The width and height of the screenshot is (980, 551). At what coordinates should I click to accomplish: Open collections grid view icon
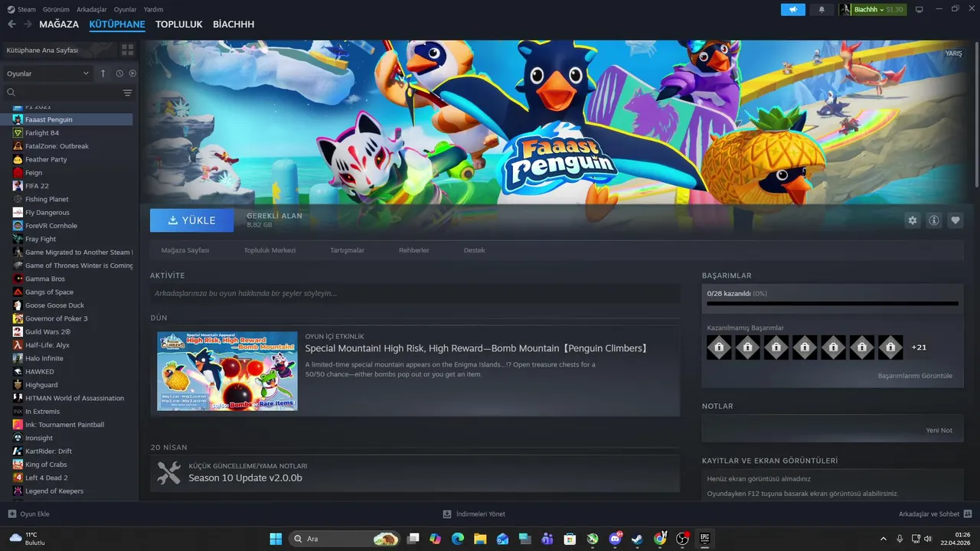click(x=127, y=50)
